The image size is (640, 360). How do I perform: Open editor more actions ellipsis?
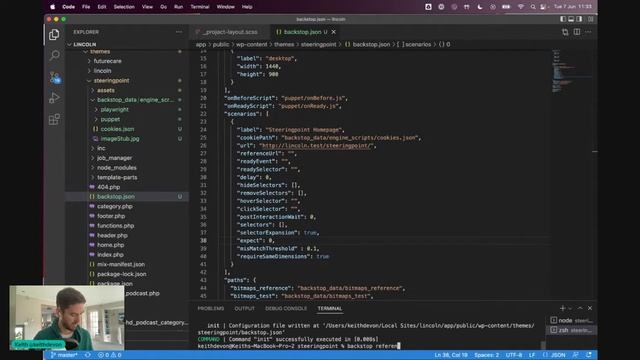point(588,32)
